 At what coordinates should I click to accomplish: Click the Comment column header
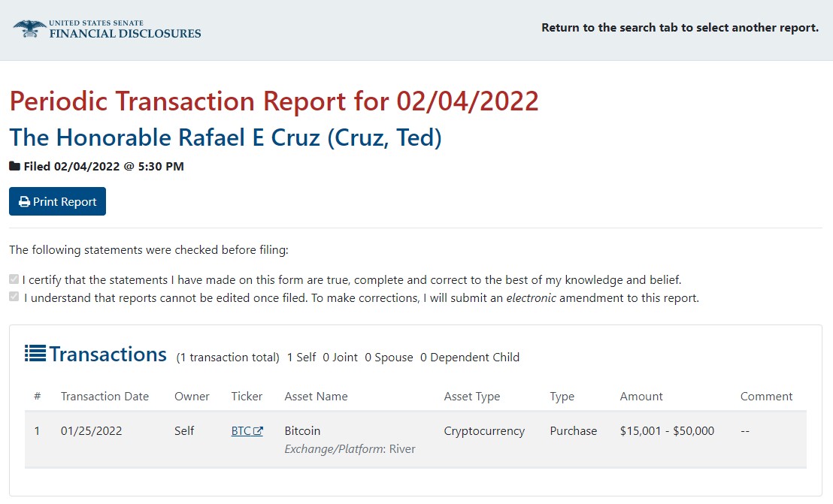[766, 397]
